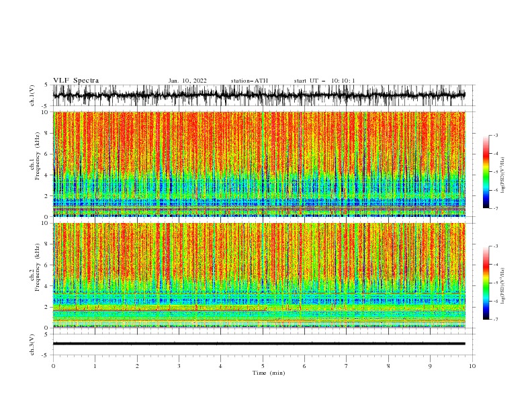Screen dimensions: 532x411
Task: Click the "ch.3(V)" axis label
Action: [x=32, y=345]
